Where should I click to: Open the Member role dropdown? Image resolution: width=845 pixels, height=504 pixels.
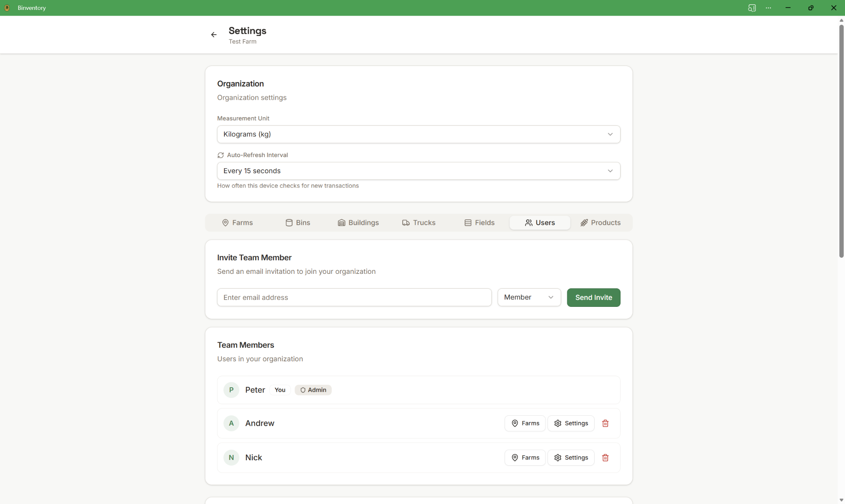(529, 297)
